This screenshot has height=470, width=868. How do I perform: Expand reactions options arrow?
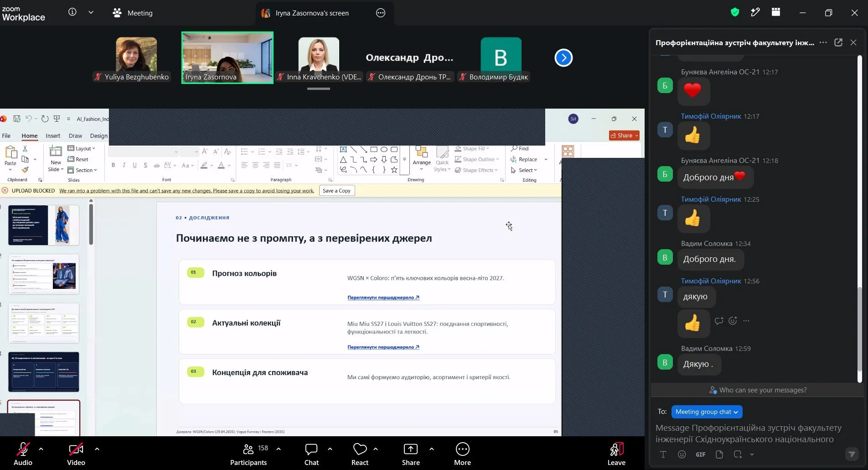[376, 449]
